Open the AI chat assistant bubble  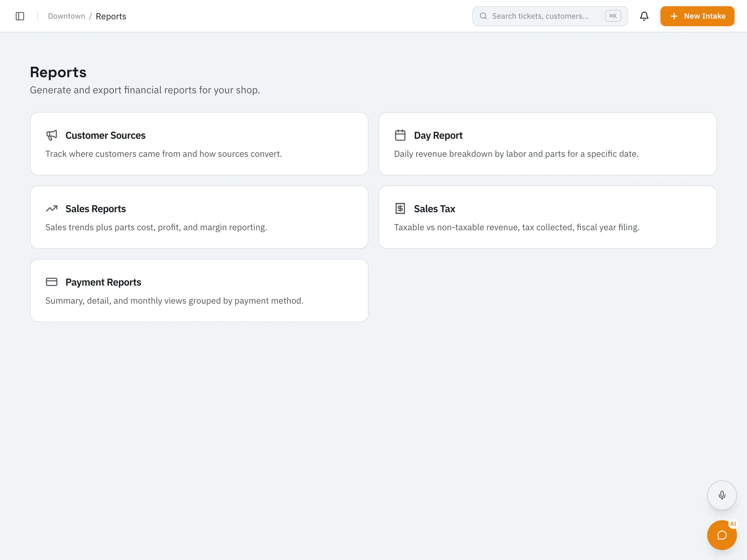click(722, 535)
